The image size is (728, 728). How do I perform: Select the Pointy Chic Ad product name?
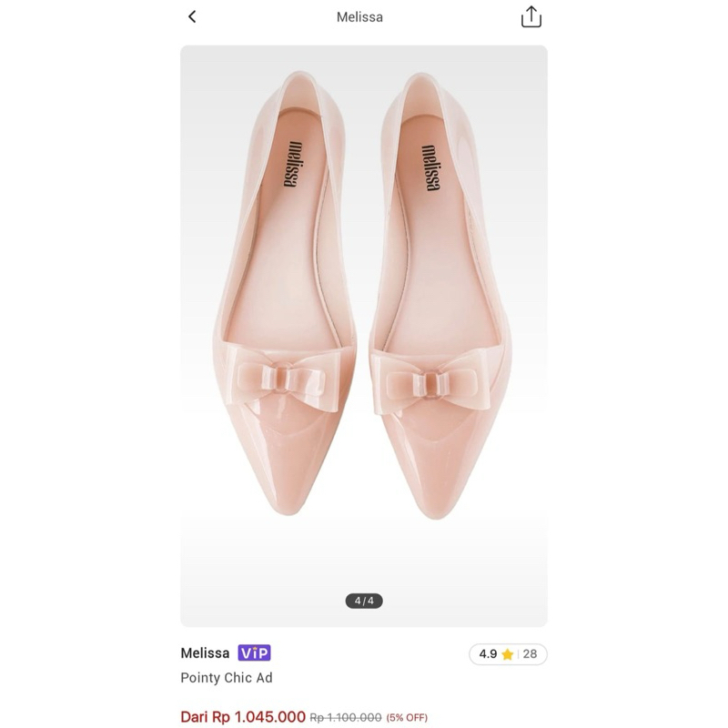227,678
